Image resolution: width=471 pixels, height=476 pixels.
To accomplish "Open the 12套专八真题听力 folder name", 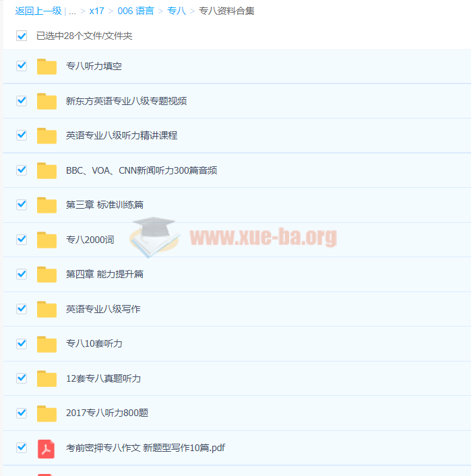I will point(104,378).
